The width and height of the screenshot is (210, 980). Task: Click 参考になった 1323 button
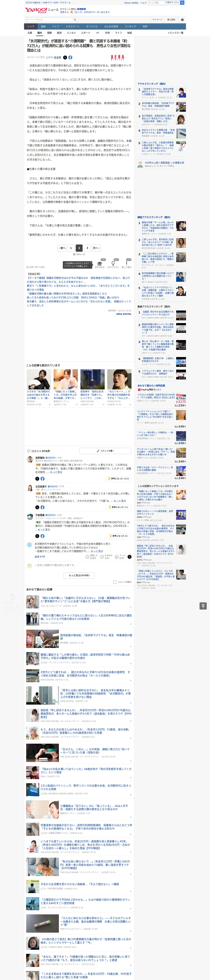(119, 479)
